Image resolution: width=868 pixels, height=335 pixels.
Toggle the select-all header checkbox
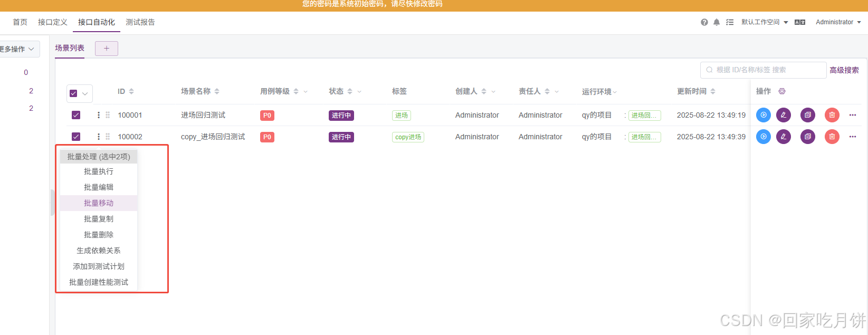pyautogui.click(x=73, y=93)
